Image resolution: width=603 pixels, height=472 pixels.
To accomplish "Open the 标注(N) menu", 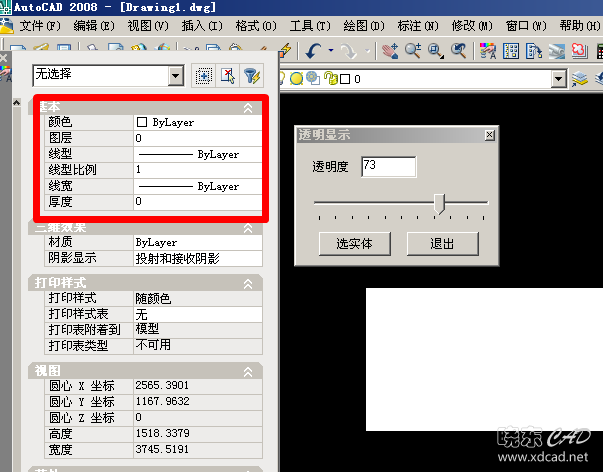I will [418, 26].
